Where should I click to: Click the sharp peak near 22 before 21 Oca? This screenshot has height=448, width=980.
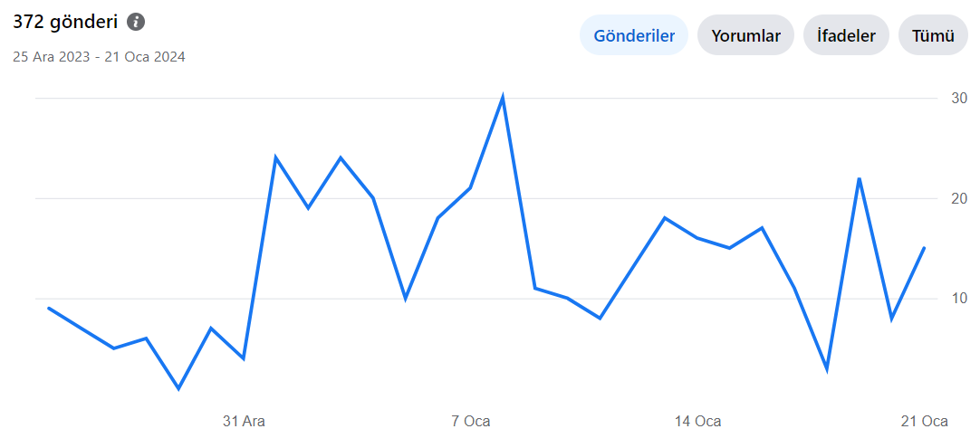click(x=860, y=178)
